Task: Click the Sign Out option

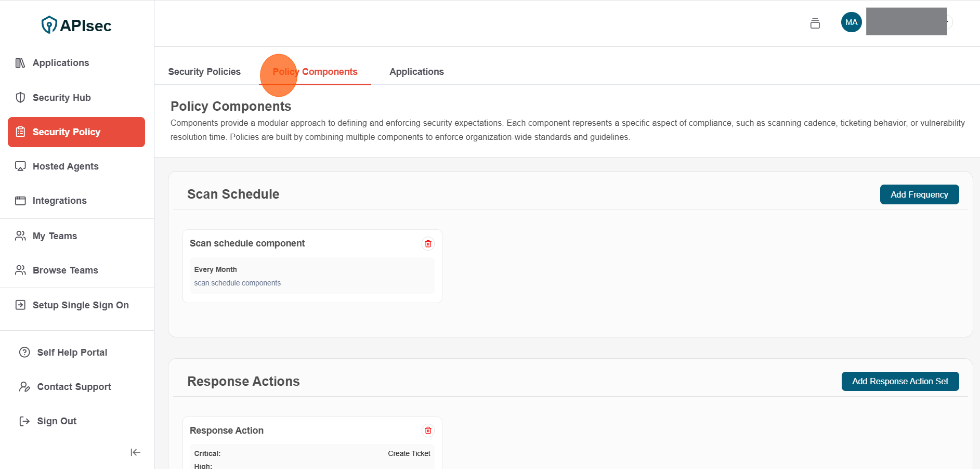Action: click(x=57, y=421)
